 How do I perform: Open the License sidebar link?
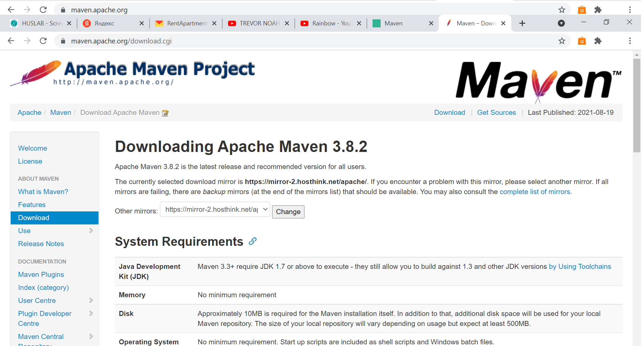pos(30,161)
